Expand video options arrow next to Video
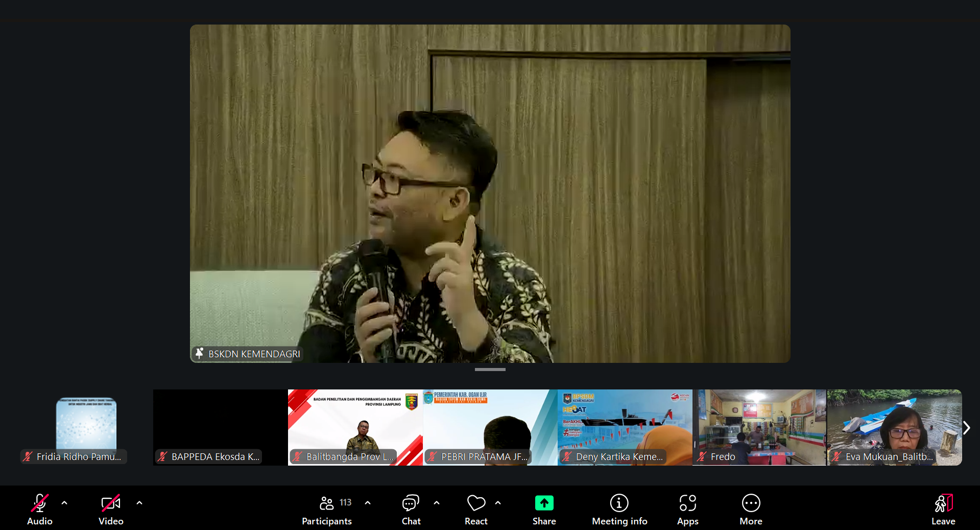980x530 pixels. 139,503
